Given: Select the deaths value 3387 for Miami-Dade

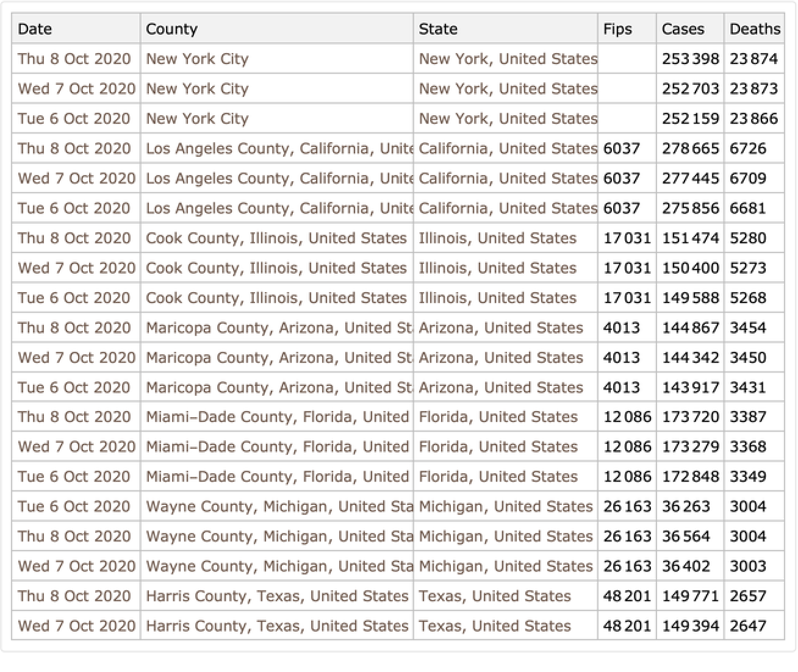Looking at the screenshot, I should click(748, 417).
